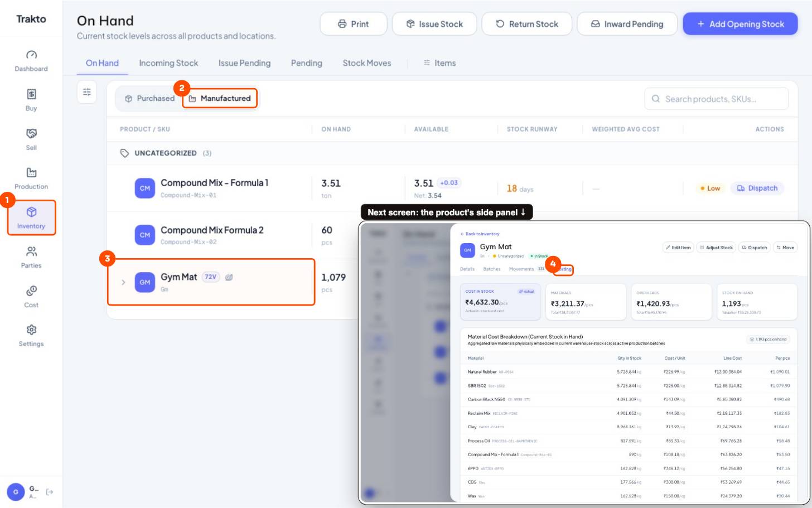Switch to Incoming Stock tab
The image size is (812, 508).
(168, 63)
